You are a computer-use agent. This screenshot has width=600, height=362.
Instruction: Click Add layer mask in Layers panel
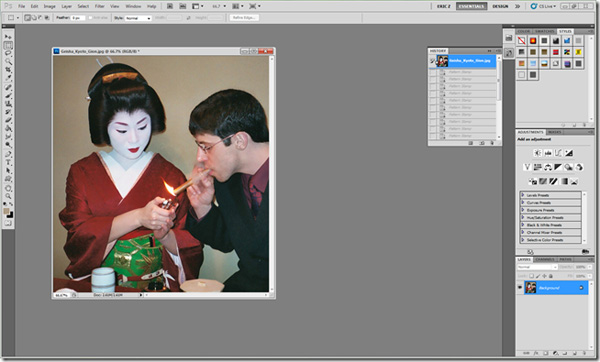coord(546,353)
